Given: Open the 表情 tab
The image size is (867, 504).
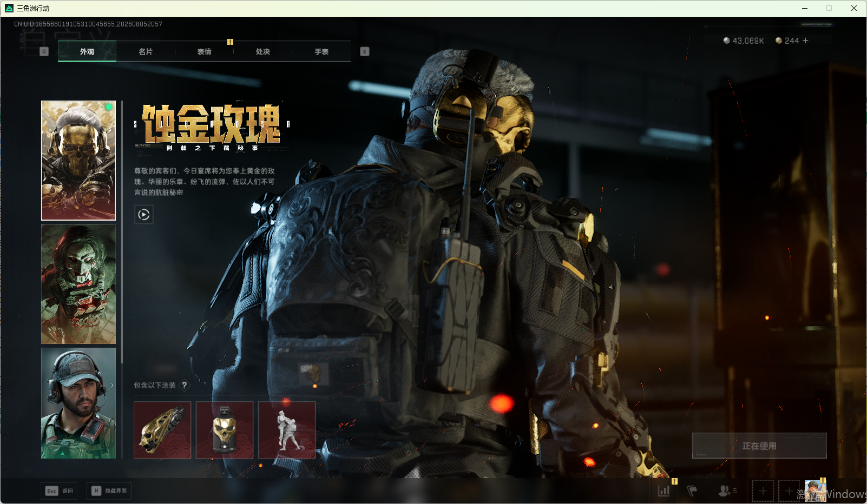Looking at the screenshot, I should click(204, 52).
